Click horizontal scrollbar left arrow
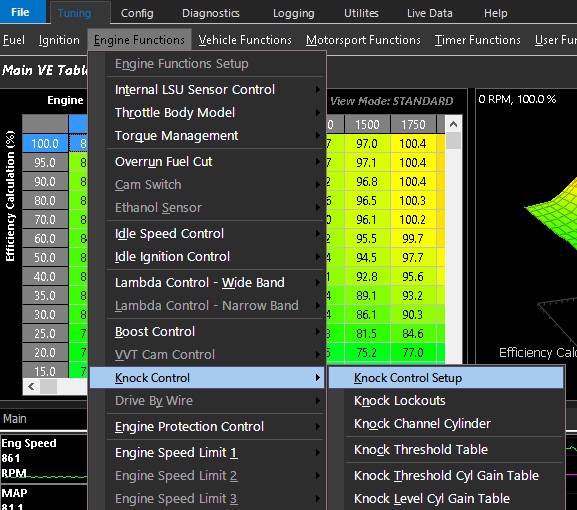This screenshot has width=577, height=510. [x=31, y=387]
